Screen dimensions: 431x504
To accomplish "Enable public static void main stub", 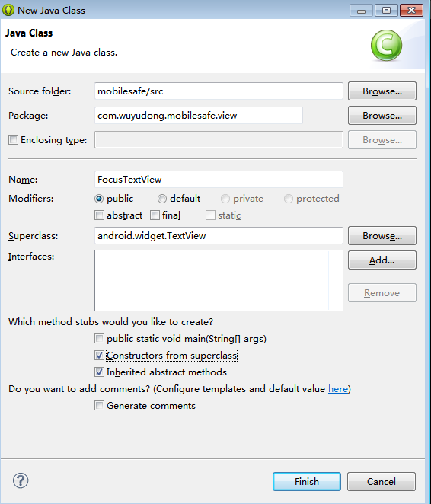I will click(x=99, y=339).
